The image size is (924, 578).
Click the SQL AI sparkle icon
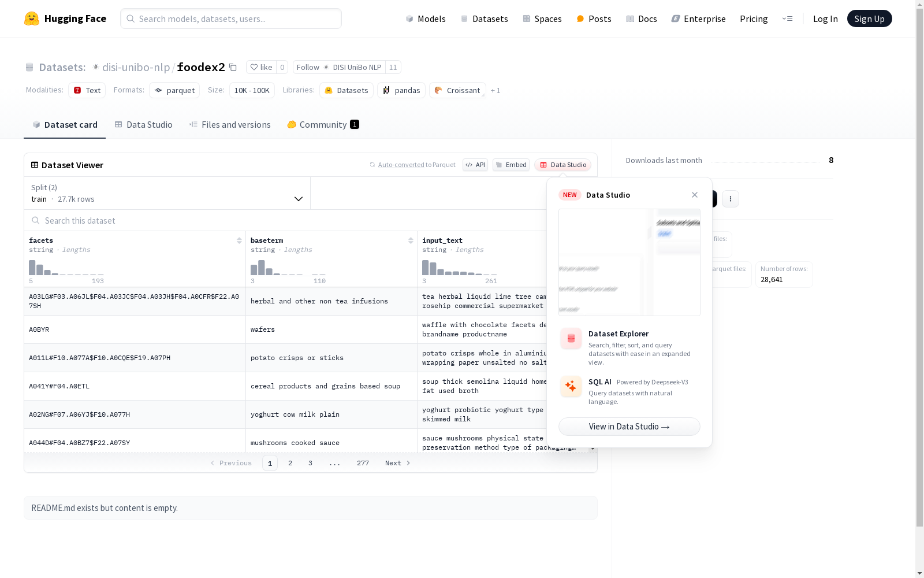coord(571,386)
